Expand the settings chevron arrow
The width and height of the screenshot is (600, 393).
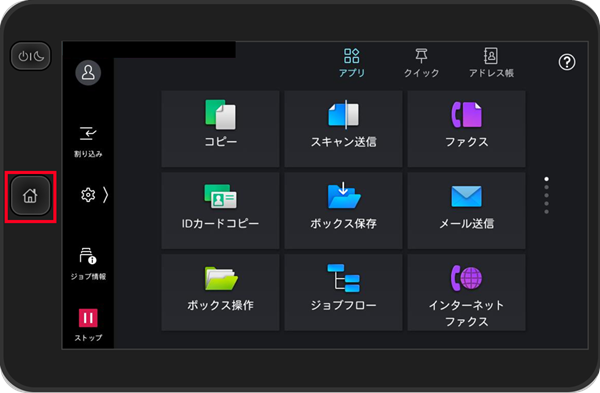[x=106, y=195]
